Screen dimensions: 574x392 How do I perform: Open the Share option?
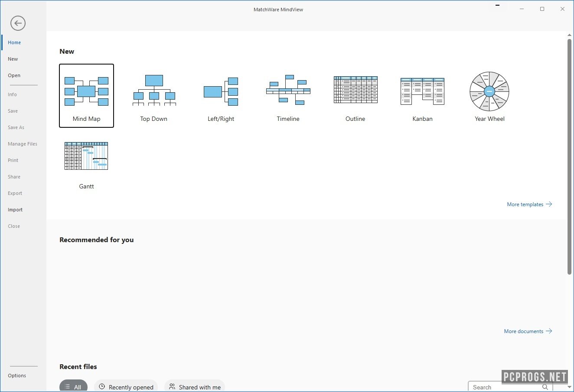pos(14,177)
